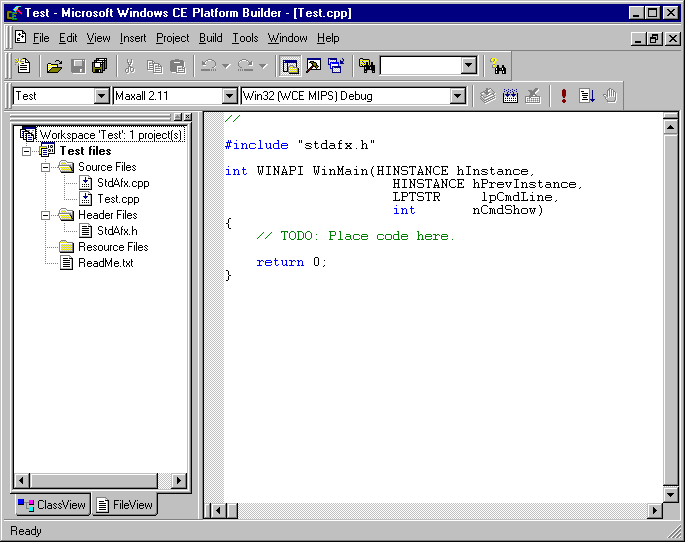Click the Find in Files binoculars icon
This screenshot has height=542, width=685.
point(367,66)
